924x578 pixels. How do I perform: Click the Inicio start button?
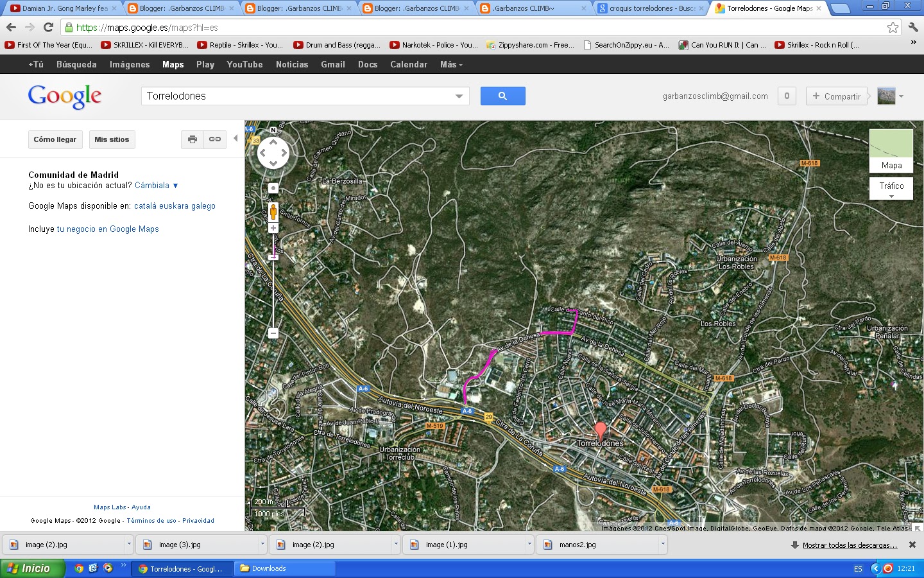click(x=33, y=568)
